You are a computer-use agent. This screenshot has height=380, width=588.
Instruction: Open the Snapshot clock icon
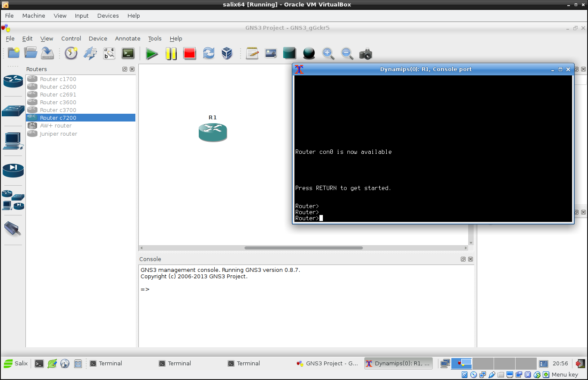[71, 53]
